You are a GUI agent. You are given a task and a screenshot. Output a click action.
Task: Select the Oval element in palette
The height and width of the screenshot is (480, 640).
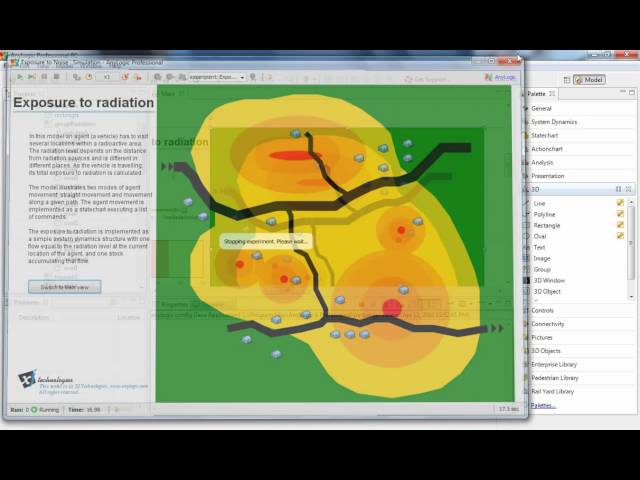[x=540, y=236]
